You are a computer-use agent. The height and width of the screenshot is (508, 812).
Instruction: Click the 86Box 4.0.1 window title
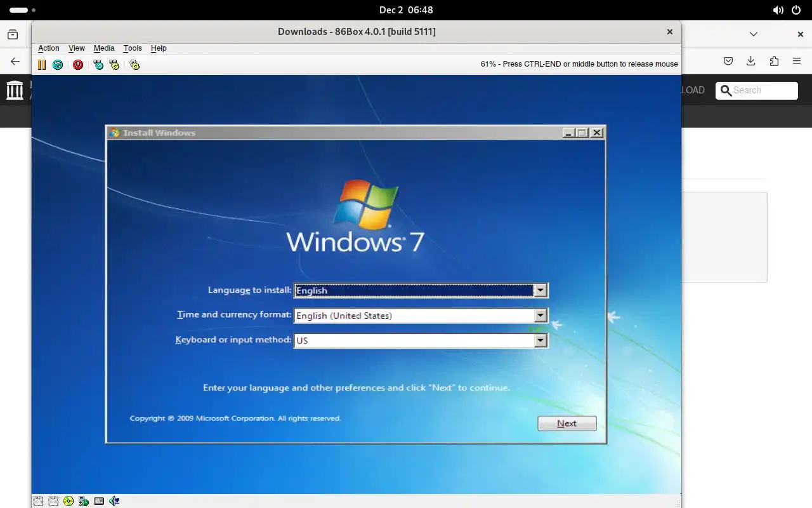357,32
